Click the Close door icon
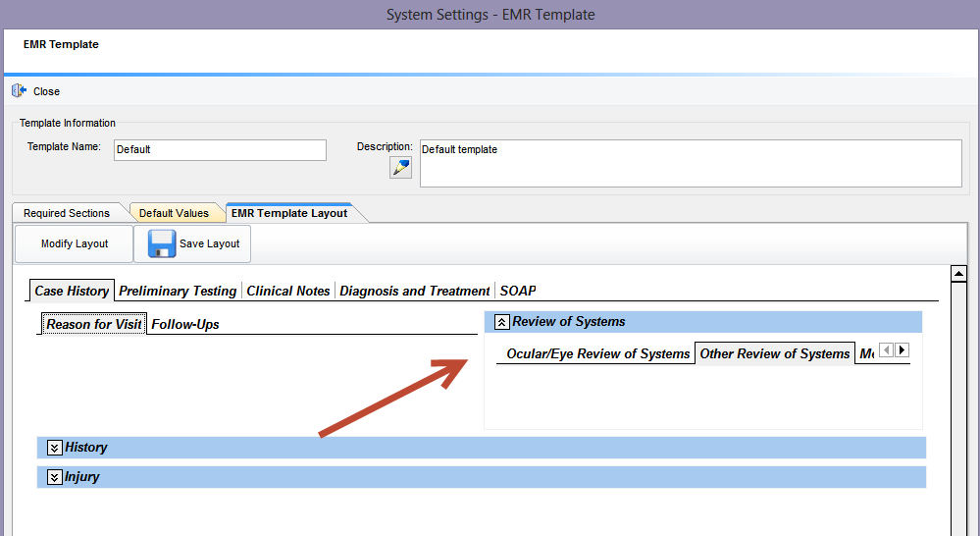 click(20, 90)
